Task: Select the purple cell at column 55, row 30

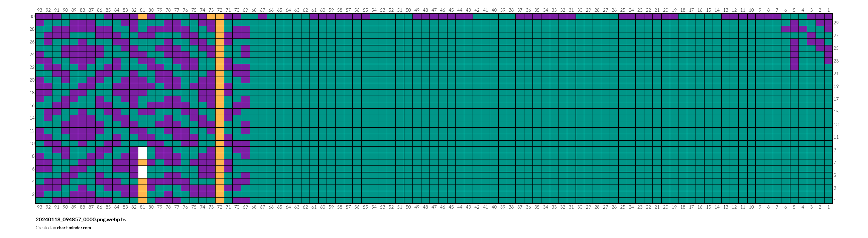Action: click(x=366, y=16)
